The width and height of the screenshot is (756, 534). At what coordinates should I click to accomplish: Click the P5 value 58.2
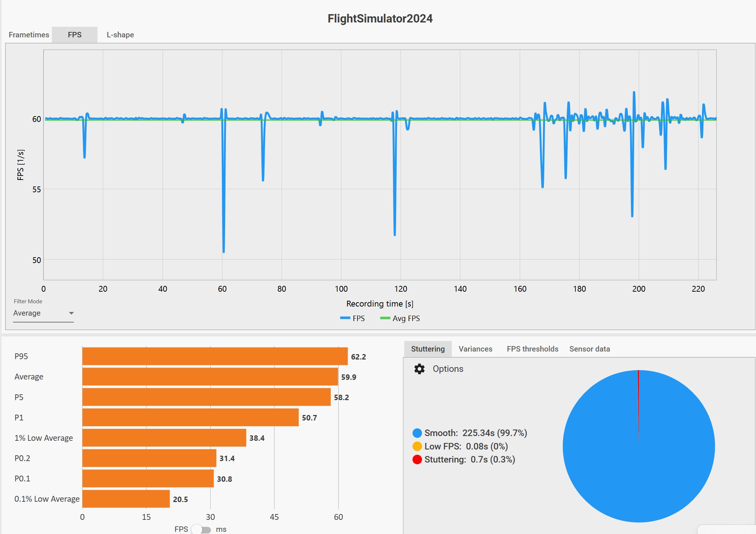[342, 398]
